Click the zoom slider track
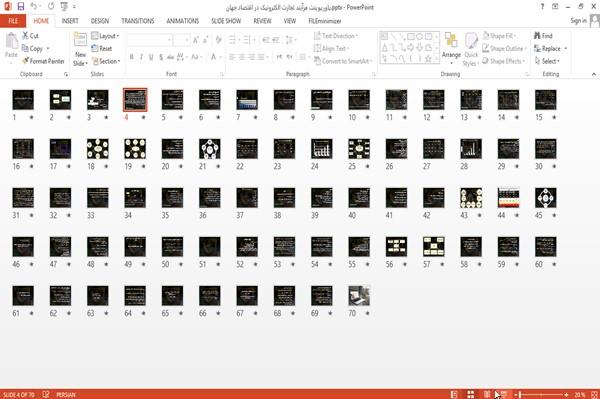Image resolution: width=600 pixels, height=399 pixels. [542, 394]
